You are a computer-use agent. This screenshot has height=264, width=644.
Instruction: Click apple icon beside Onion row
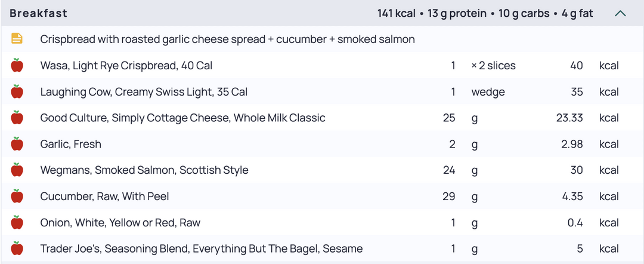(x=17, y=222)
